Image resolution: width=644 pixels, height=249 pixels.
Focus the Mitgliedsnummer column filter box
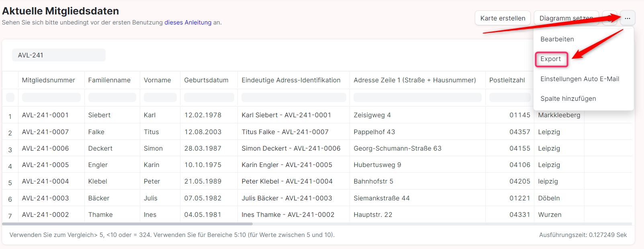pyautogui.click(x=51, y=97)
